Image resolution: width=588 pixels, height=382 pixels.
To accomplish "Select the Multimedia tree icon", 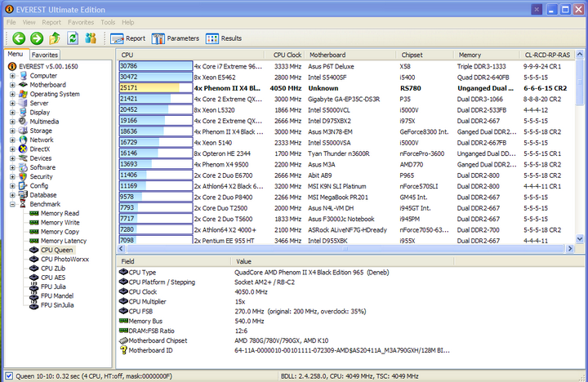I will [23, 122].
